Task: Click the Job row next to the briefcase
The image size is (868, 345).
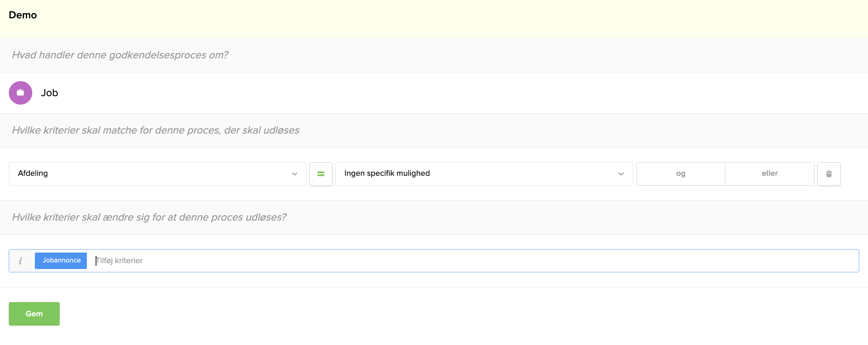Action: (x=434, y=93)
